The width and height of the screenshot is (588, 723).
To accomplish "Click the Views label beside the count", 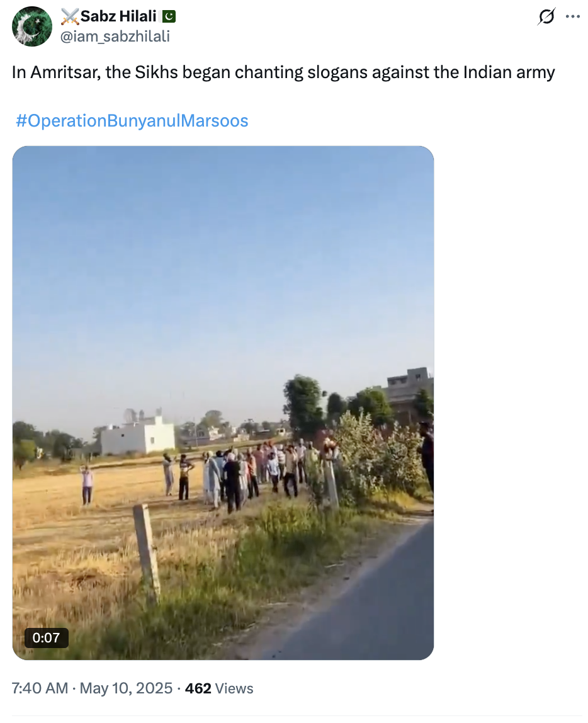I will tap(234, 688).
